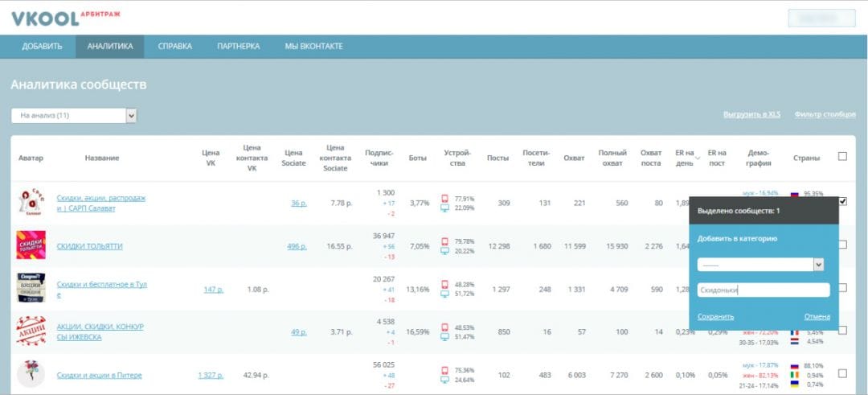Click the Посты column header
Viewport: 868px width, 395px height.
coord(497,158)
